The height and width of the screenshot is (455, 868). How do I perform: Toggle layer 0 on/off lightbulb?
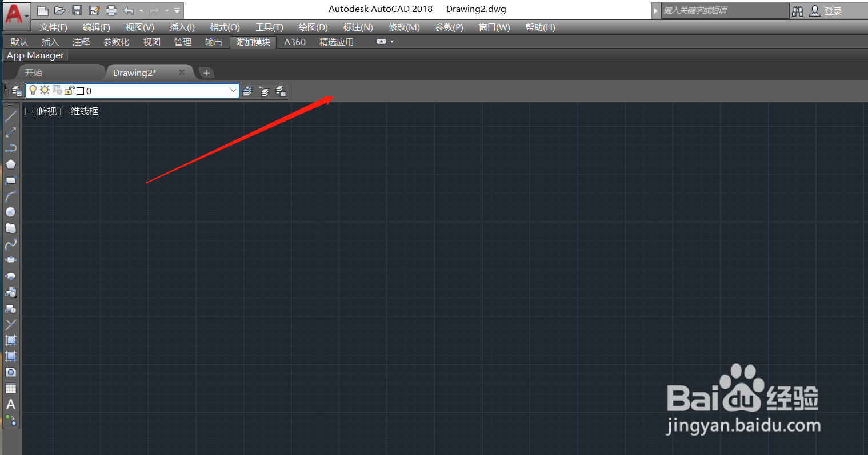pyautogui.click(x=33, y=90)
